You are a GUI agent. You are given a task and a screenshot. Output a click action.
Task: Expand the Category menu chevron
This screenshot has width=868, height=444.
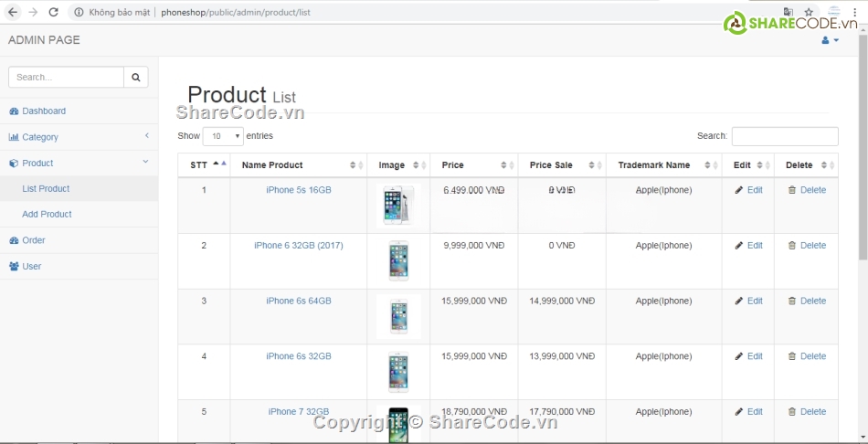(x=147, y=135)
